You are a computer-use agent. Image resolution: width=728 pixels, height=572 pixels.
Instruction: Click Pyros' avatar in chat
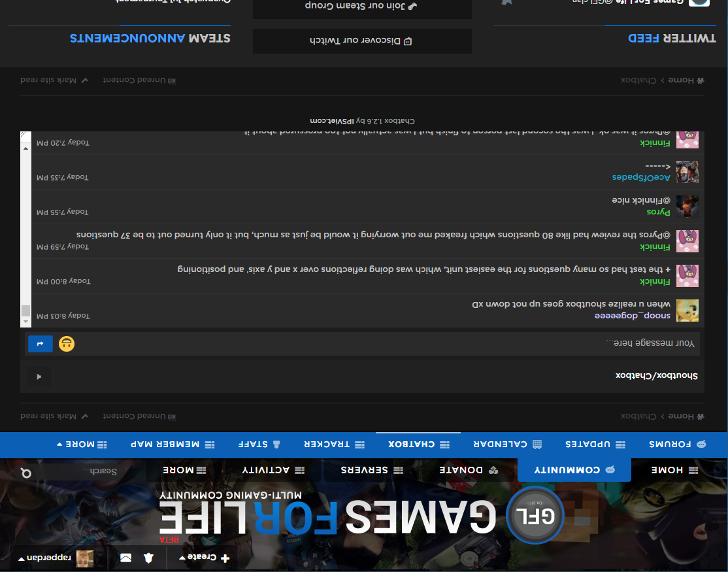point(687,207)
